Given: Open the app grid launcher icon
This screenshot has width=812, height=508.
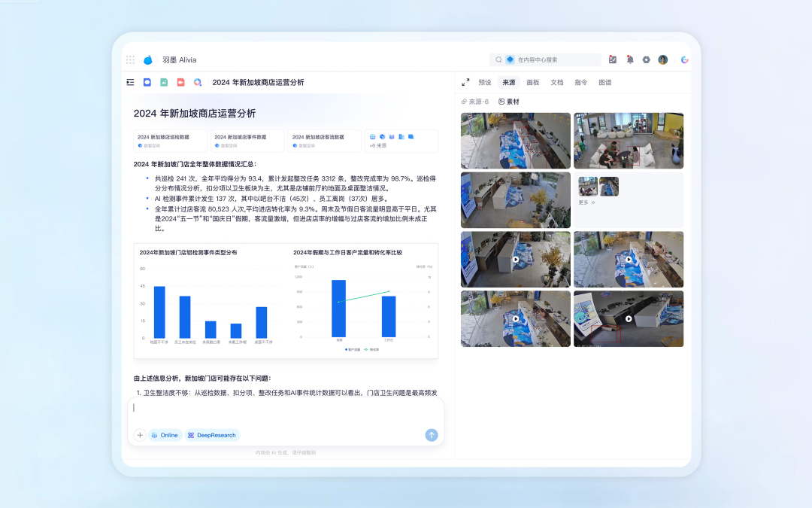Looking at the screenshot, I should 131,59.
